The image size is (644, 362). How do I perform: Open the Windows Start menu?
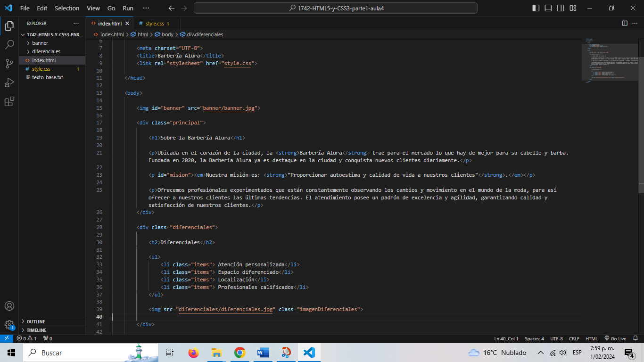(11, 353)
